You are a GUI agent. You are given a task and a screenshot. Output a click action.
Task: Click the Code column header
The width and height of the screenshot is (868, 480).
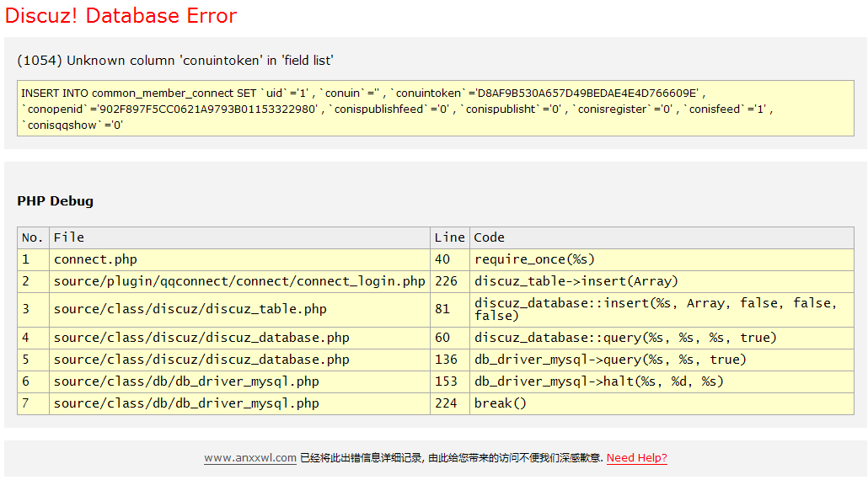click(x=490, y=237)
